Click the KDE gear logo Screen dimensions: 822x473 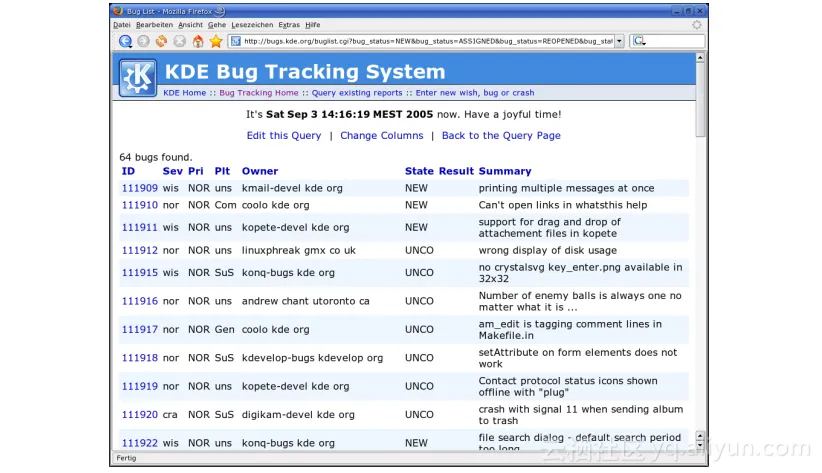coord(137,78)
